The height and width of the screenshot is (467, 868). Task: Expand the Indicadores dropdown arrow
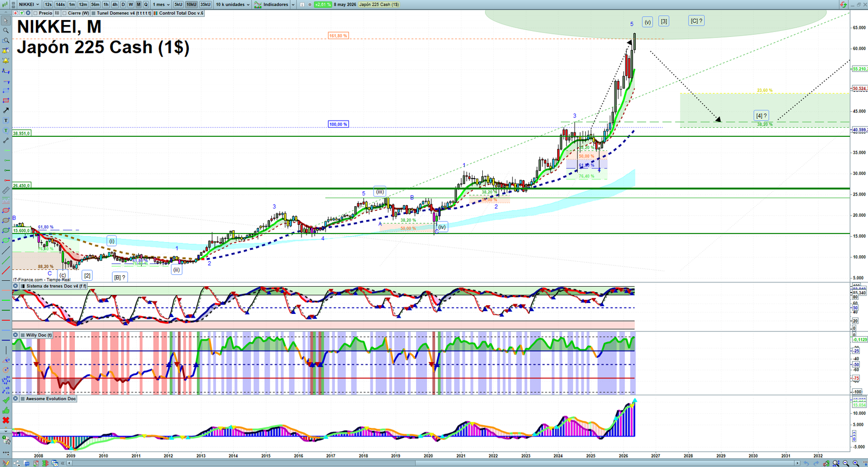(x=293, y=4)
